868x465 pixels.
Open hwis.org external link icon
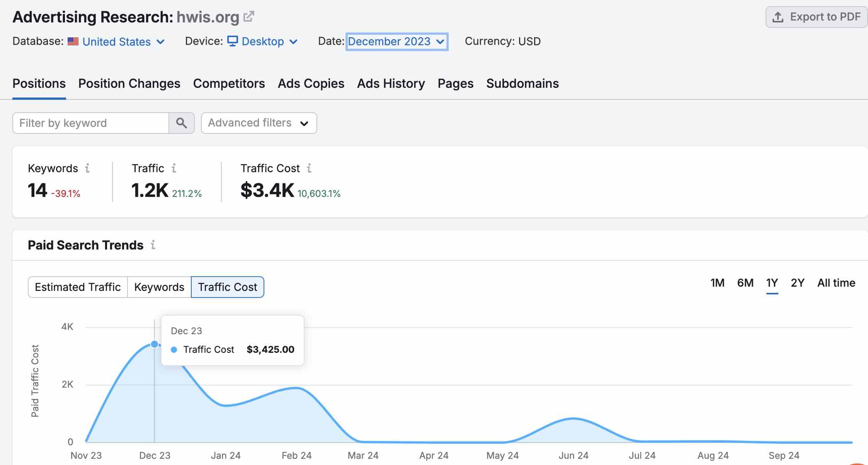tap(248, 17)
